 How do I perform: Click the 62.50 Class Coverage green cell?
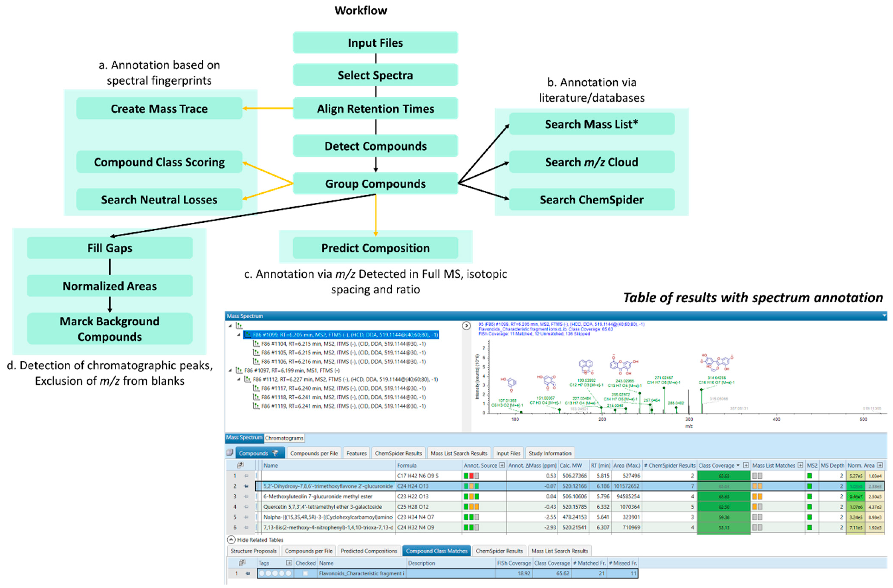(x=723, y=507)
